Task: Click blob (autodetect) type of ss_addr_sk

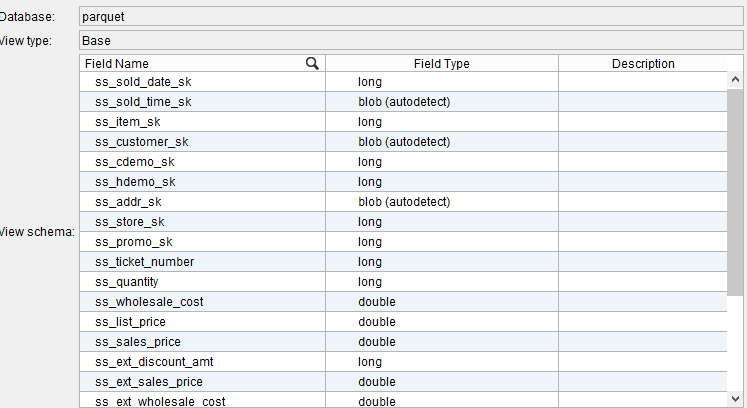Action: [404, 202]
